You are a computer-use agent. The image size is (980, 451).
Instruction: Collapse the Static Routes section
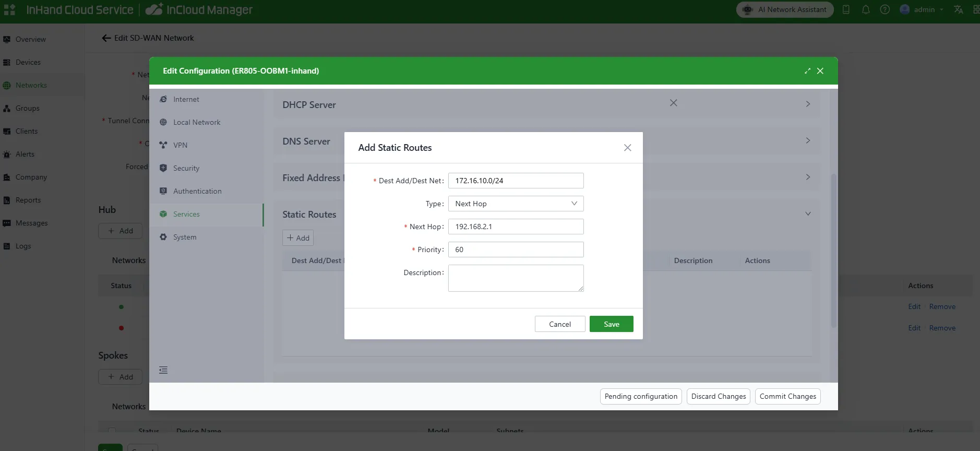(x=808, y=213)
